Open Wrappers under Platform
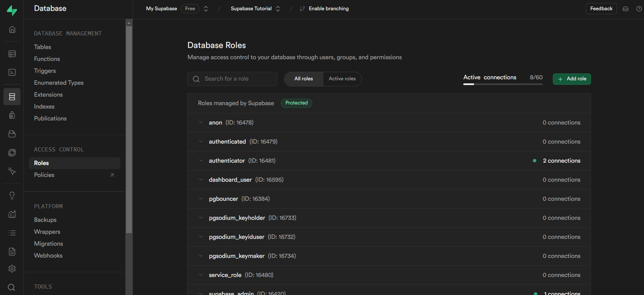644x295 pixels. (47, 232)
